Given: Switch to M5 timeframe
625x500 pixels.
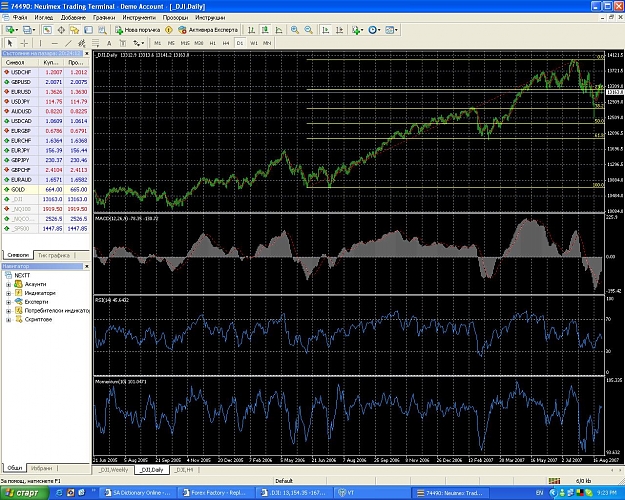Looking at the screenshot, I should point(171,43).
